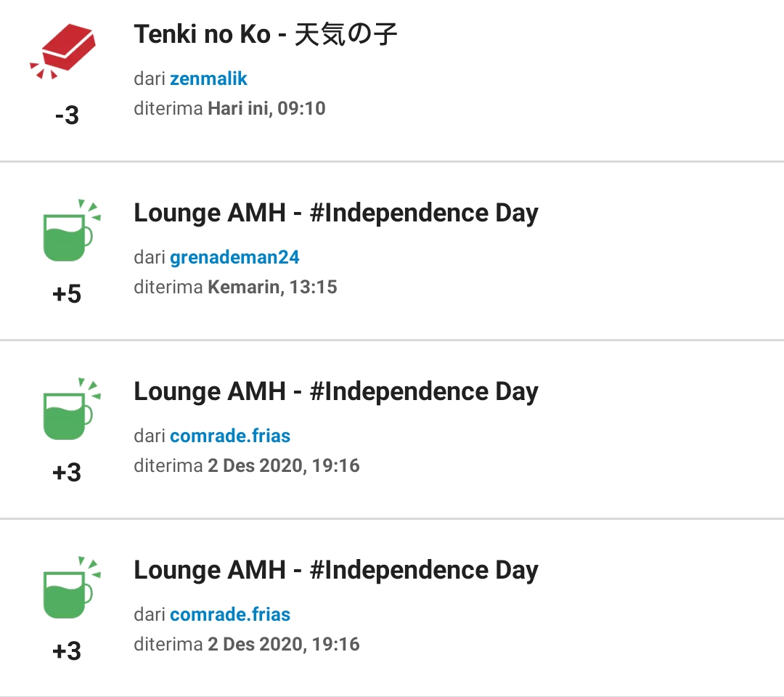Image resolution: width=784 pixels, height=697 pixels.
Task: Click the red brick icon beside Tenki no Ko
Action: [x=66, y=51]
